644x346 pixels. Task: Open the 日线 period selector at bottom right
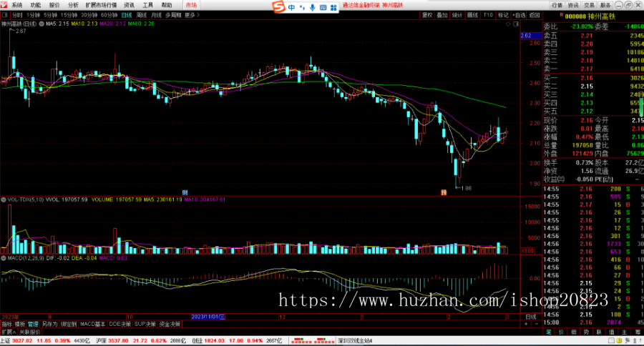pos(530,317)
